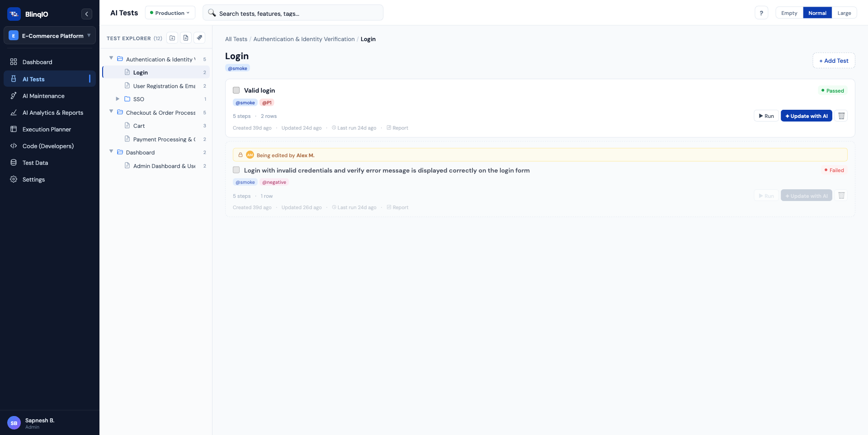Screen dimensions: 868x435
Task: Open AI Maintenance from the sidebar
Action: (43, 96)
